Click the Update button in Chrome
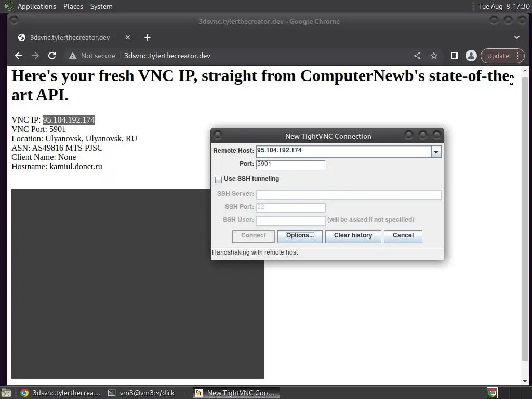 click(x=498, y=56)
